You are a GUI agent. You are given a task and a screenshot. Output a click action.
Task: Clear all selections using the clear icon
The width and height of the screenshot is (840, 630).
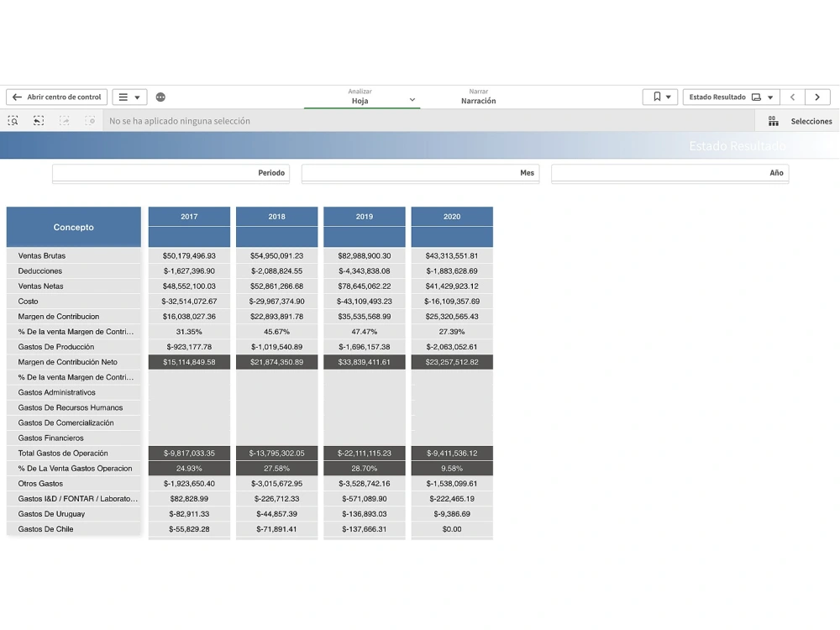coord(90,121)
